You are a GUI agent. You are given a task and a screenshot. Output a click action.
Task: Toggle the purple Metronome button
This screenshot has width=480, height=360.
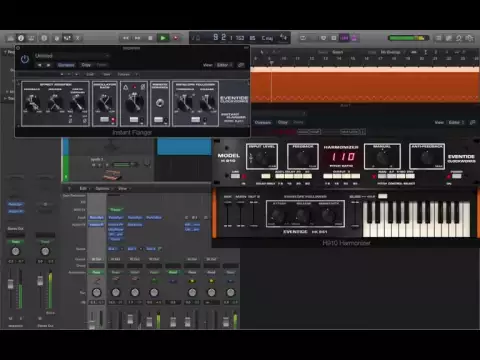[x=354, y=38]
